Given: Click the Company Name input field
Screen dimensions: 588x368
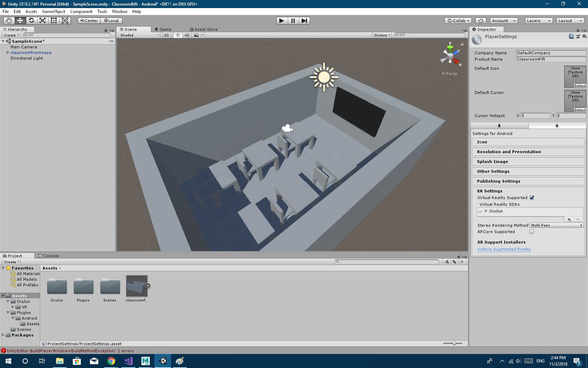Looking at the screenshot, I should [551, 53].
